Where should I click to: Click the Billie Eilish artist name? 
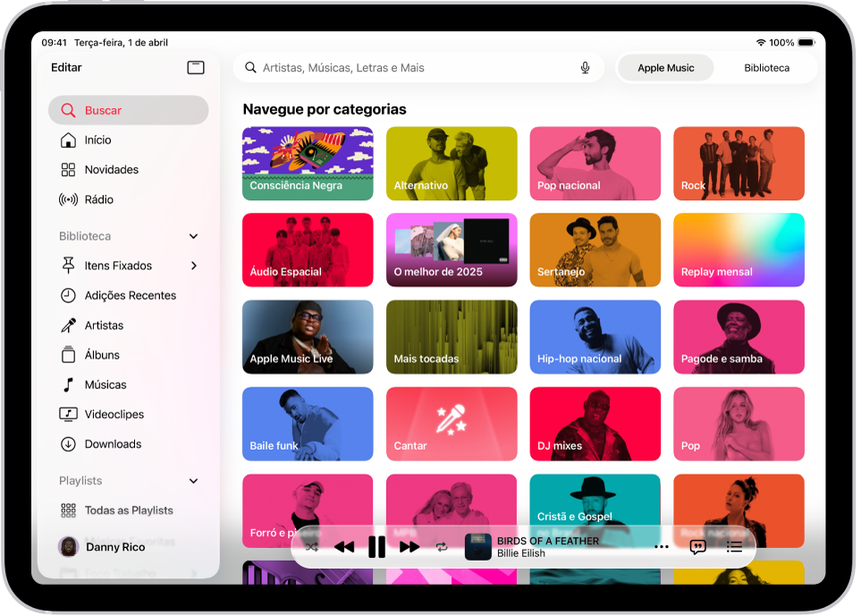tap(521, 553)
